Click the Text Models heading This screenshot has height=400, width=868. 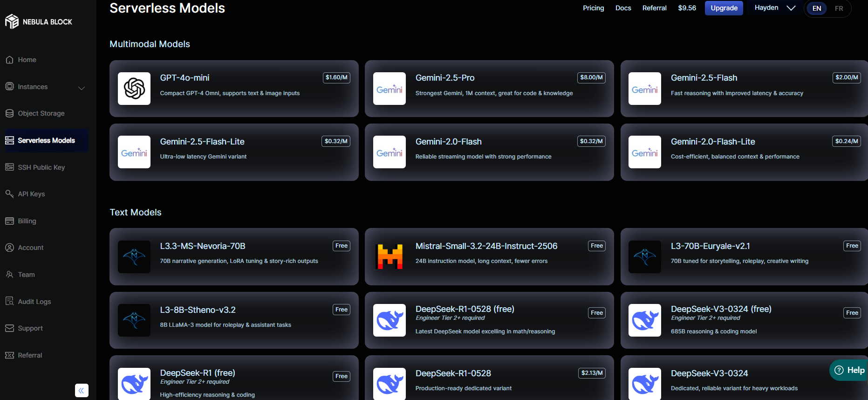click(136, 212)
